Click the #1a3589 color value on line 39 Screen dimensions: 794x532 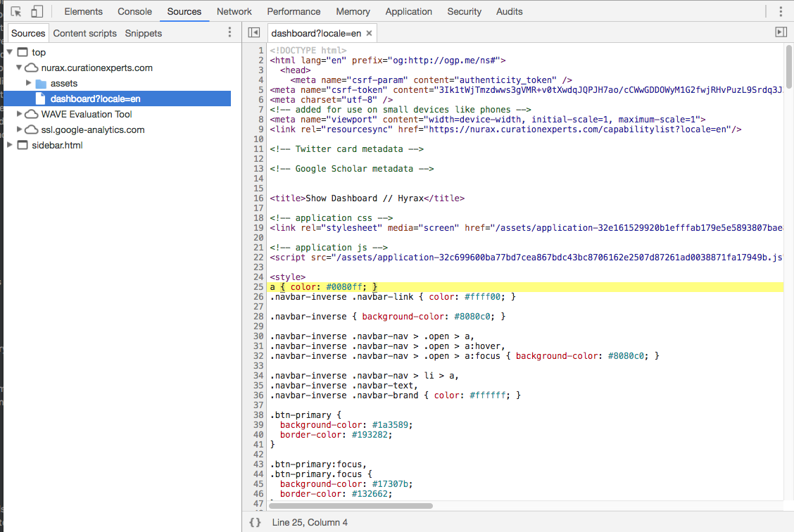pyautogui.click(x=390, y=425)
